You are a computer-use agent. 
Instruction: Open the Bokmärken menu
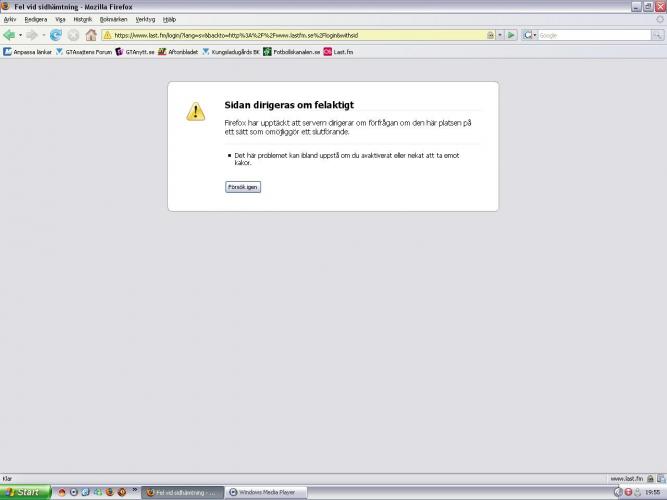pyautogui.click(x=113, y=19)
